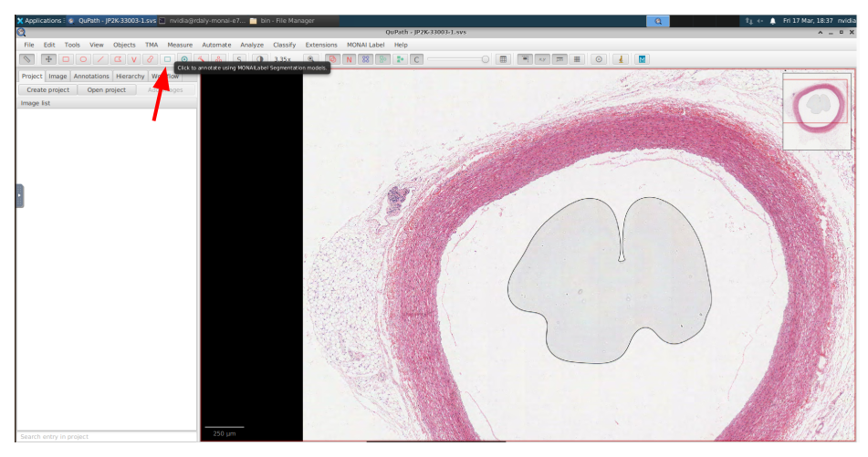Viewport: 868px width, 457px height.
Task: Select the Ellipse annotation tool
Action: (83, 59)
